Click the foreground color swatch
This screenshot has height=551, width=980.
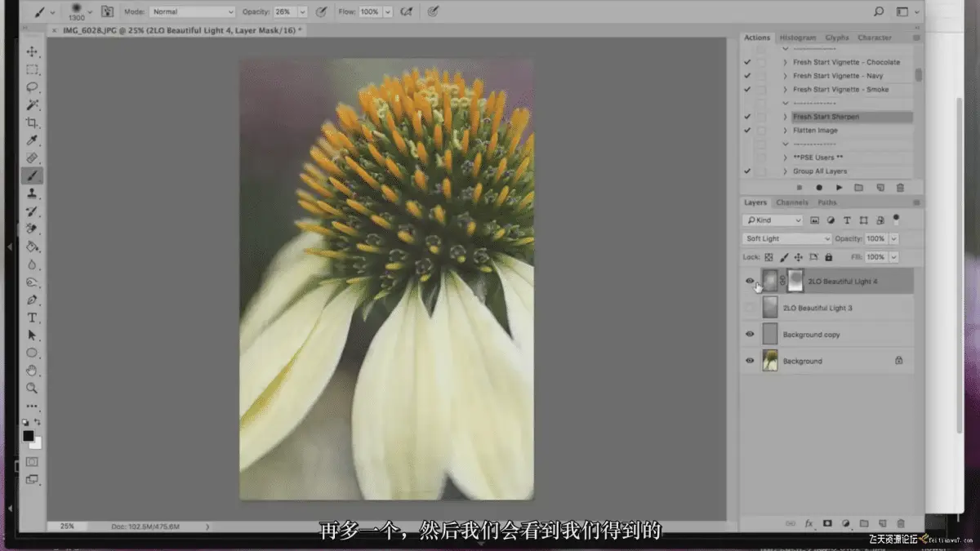[29, 437]
